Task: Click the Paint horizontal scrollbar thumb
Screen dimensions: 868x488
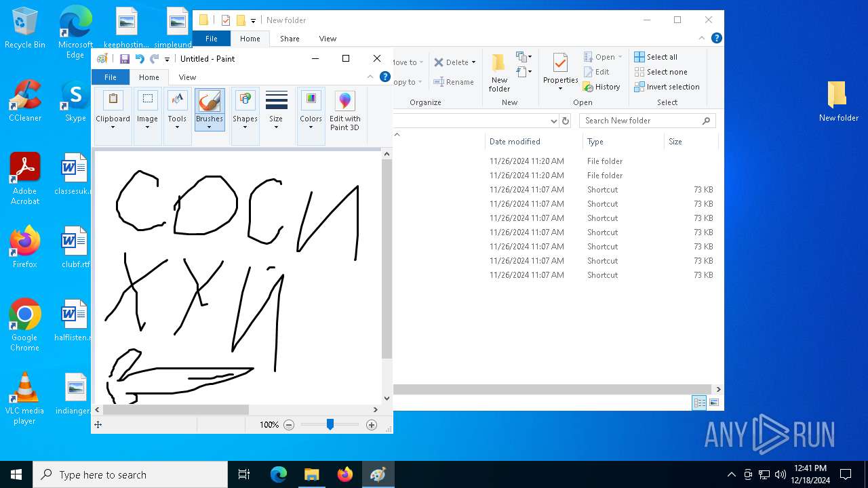Action: click(x=176, y=409)
